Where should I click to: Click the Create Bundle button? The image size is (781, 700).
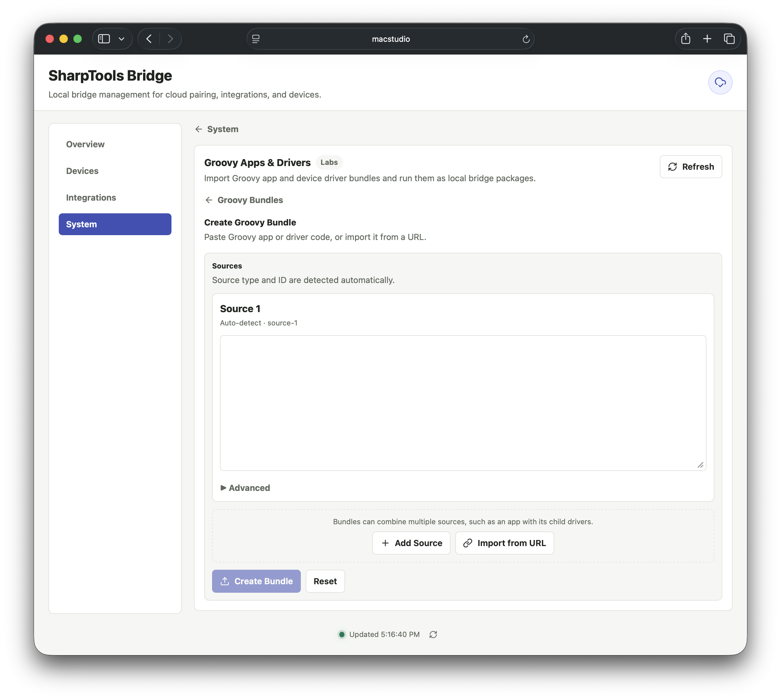[x=256, y=581]
